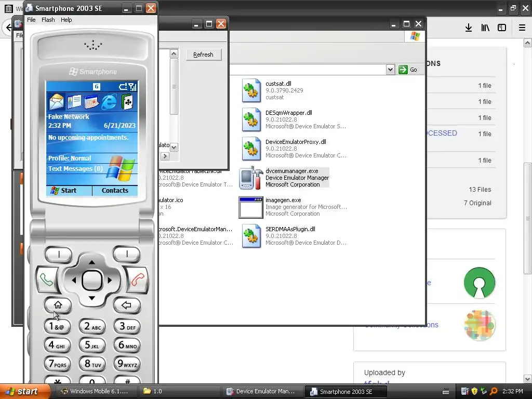Open Flash menu in emulator window
532x399 pixels.
(48, 20)
